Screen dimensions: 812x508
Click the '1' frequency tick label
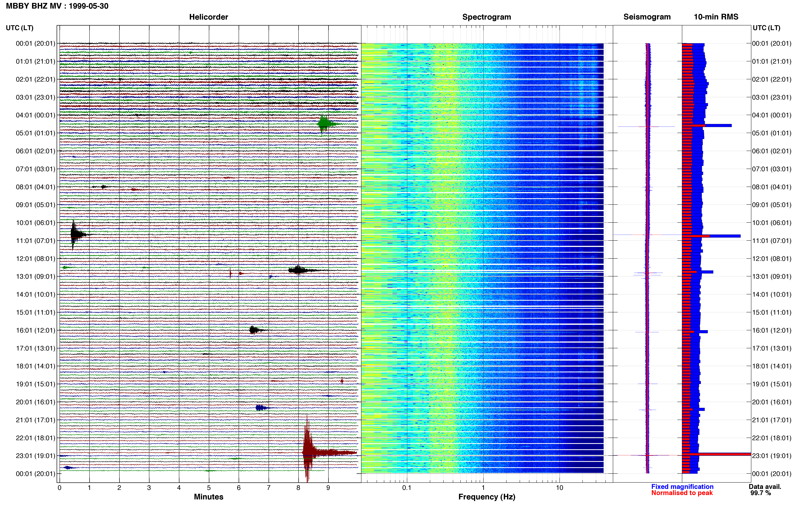[x=483, y=488]
